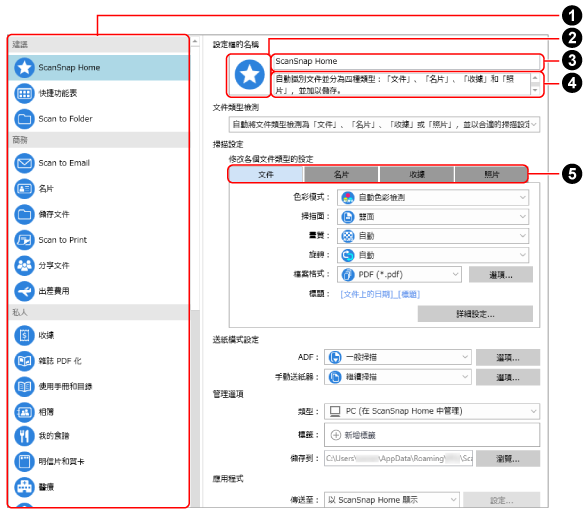Viewport: 584px width, 517px height.
Task: Select the Scan to Email profile
Action: pyautogui.click(x=98, y=163)
